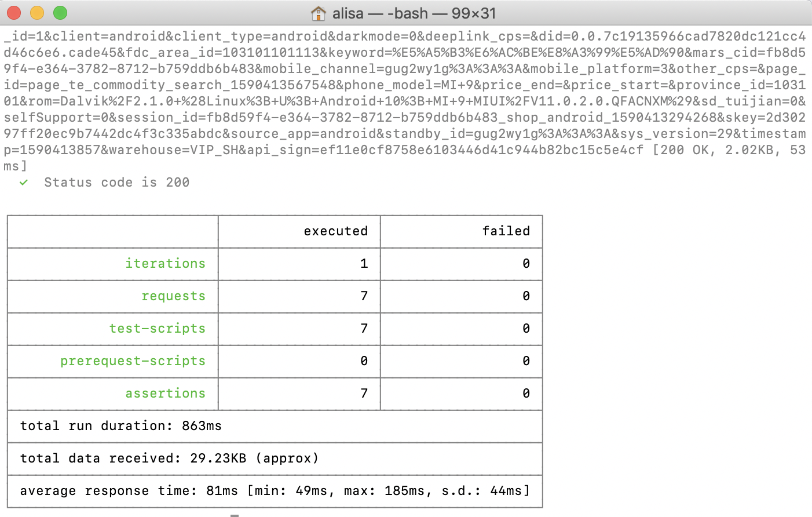Click the failed value 0 for iterations
Image resolution: width=812 pixels, height=517 pixels.
pyautogui.click(x=526, y=264)
